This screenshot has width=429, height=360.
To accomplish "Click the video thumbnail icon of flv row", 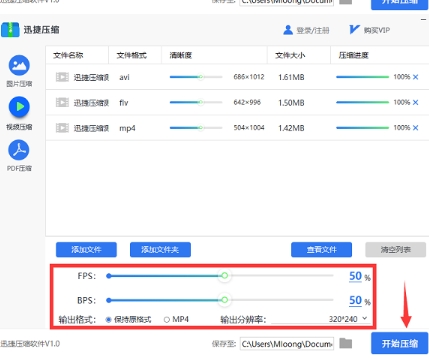I will tap(62, 102).
